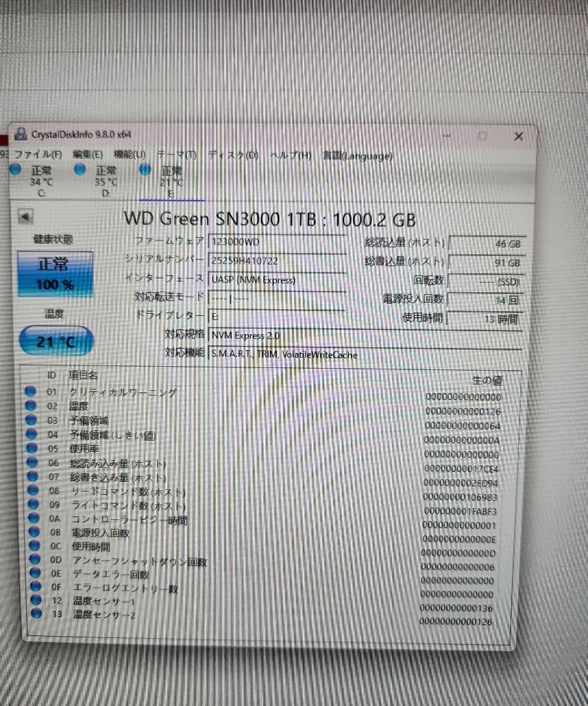The height and width of the screenshot is (706, 588).
Task: Click power on hours value 13 時間
Action: pyautogui.click(x=485, y=319)
